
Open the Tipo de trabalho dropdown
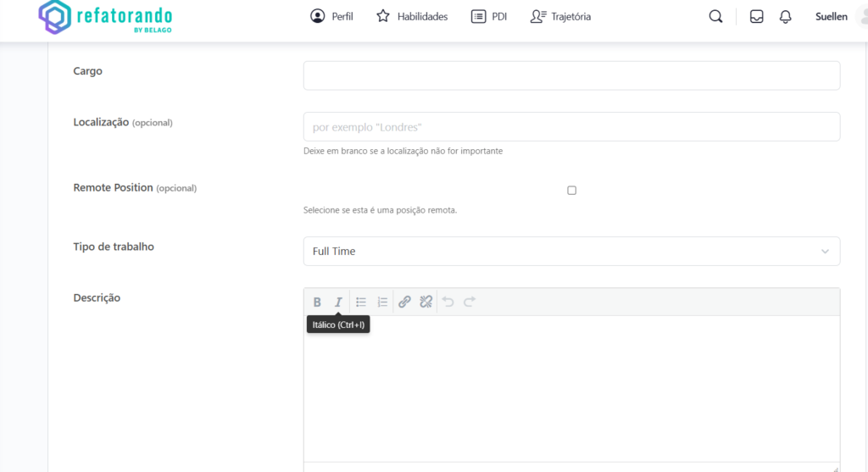pyautogui.click(x=571, y=251)
